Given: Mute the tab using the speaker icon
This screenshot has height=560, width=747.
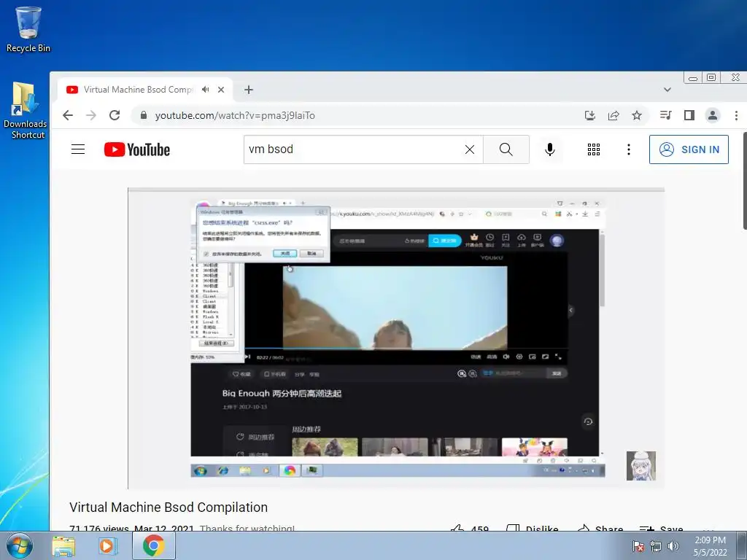Looking at the screenshot, I should (x=205, y=90).
